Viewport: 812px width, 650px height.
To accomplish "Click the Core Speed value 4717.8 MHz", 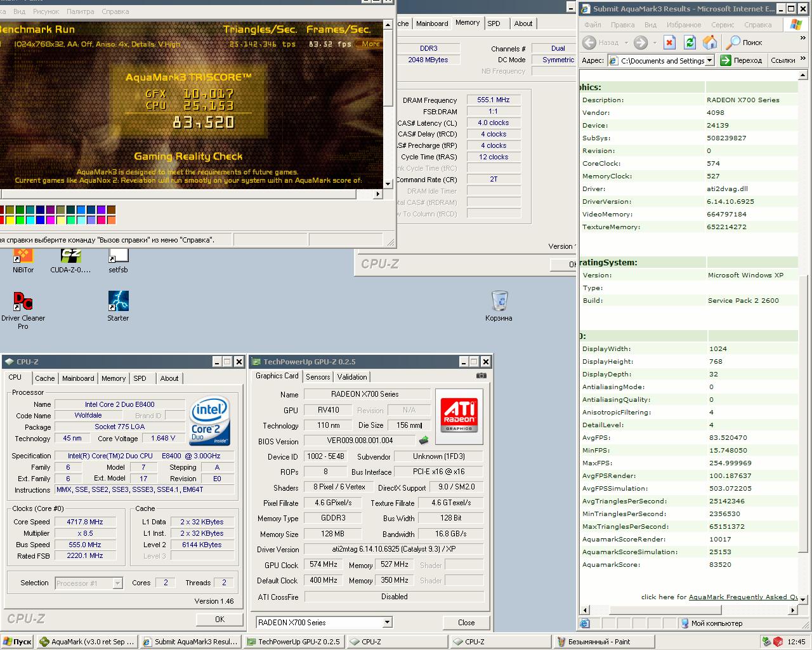I will (x=85, y=522).
